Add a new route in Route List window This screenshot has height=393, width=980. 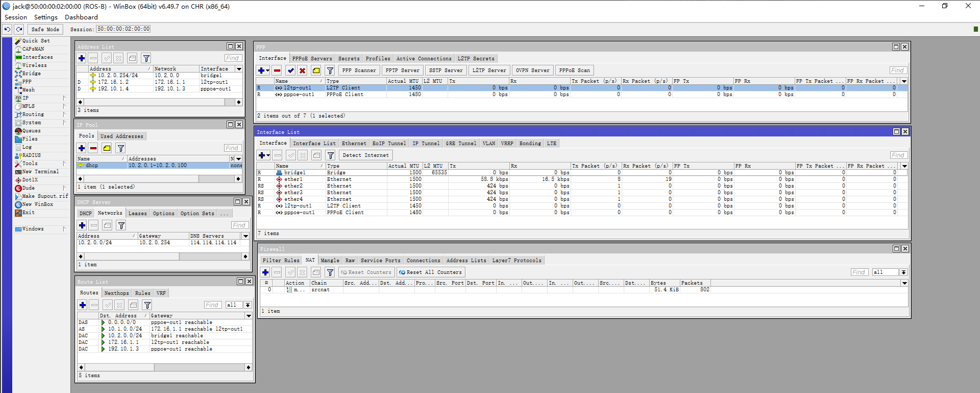click(x=83, y=305)
